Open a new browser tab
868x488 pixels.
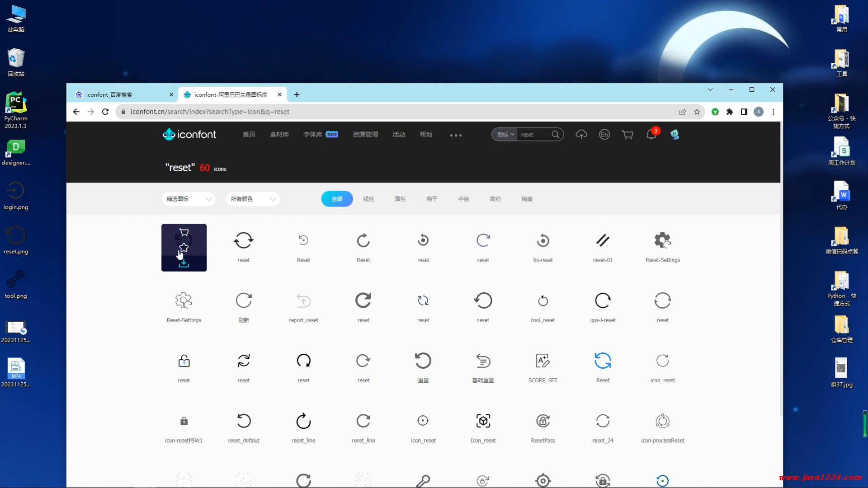[x=297, y=94]
